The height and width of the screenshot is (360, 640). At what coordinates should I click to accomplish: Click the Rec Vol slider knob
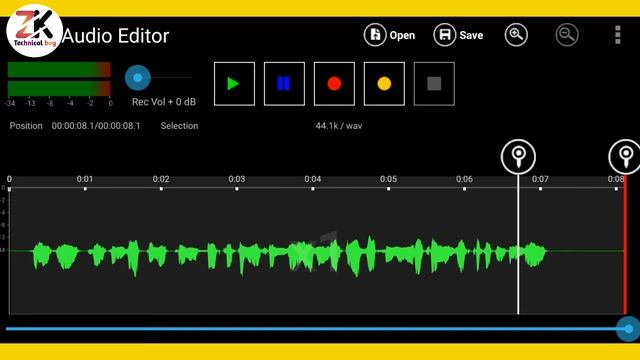click(138, 78)
